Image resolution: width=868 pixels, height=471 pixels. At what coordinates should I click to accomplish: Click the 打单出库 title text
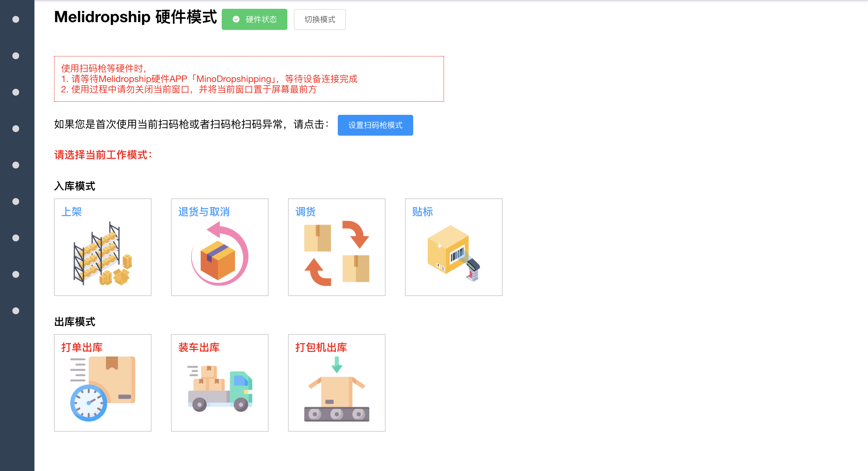click(82, 347)
